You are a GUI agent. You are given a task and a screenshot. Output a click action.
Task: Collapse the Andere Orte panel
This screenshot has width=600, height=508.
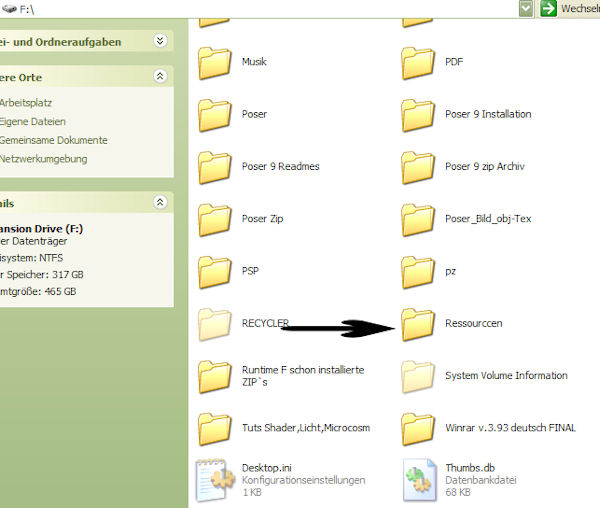point(160,76)
